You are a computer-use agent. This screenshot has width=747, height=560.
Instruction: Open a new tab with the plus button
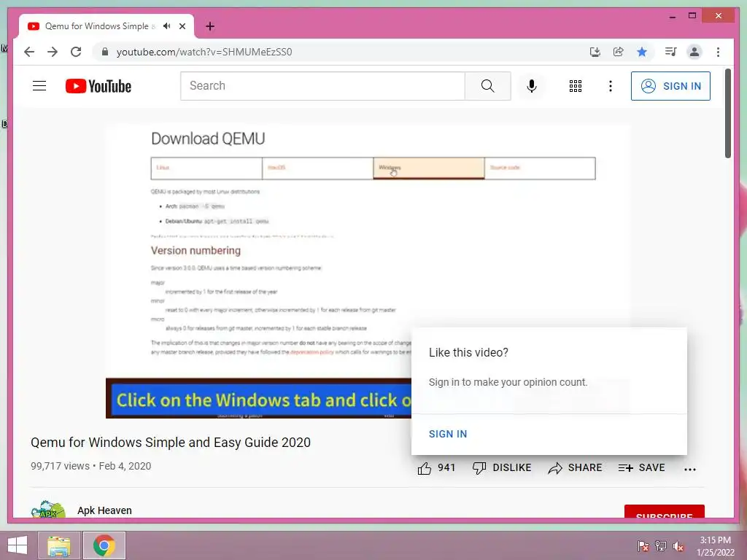pos(210,26)
